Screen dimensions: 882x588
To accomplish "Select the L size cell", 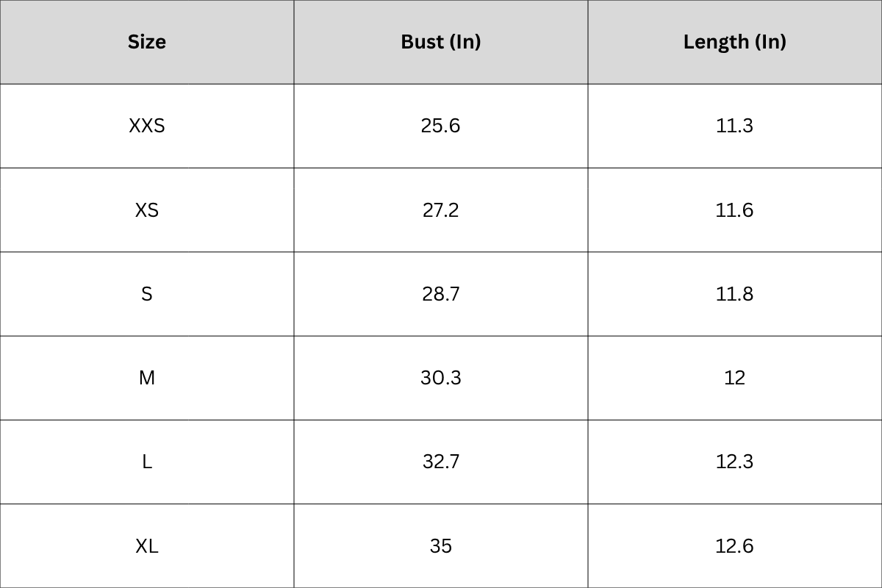I will tap(147, 462).
